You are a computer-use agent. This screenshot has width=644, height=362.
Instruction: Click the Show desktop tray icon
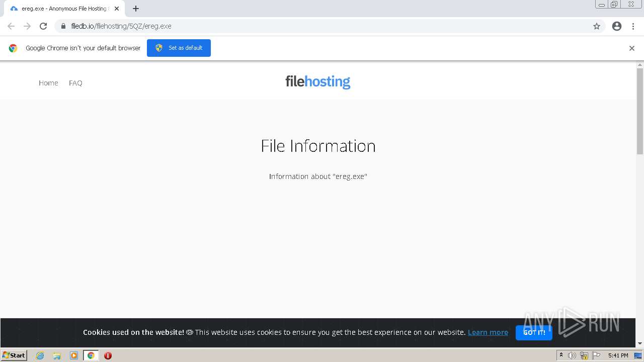click(638, 355)
